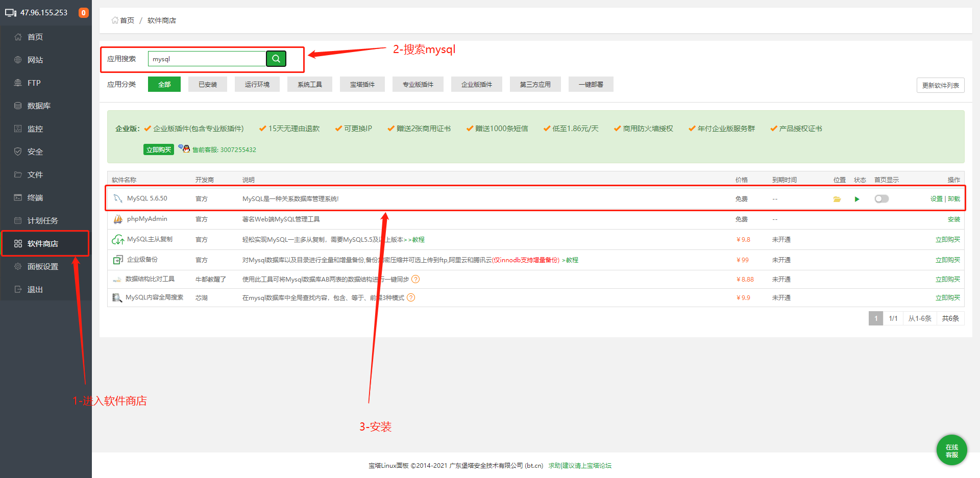Click 立即购买 for MySQL内容全局搜索
980x478 pixels.
(948, 298)
